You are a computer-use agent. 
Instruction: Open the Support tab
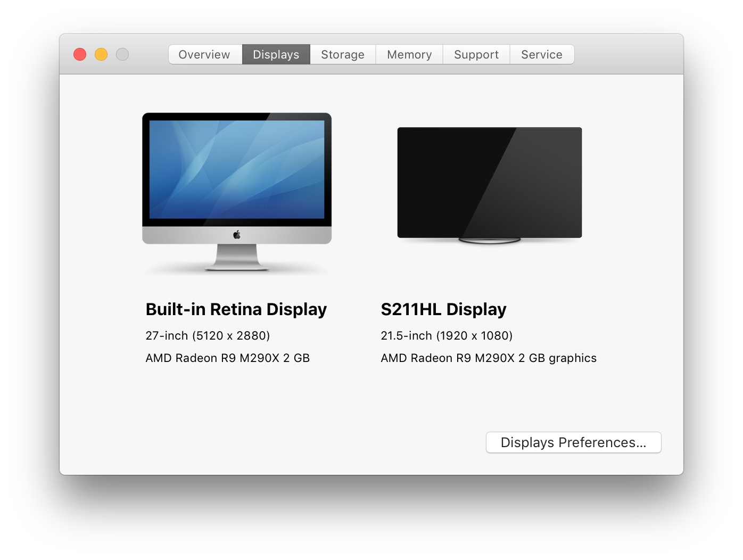click(476, 54)
